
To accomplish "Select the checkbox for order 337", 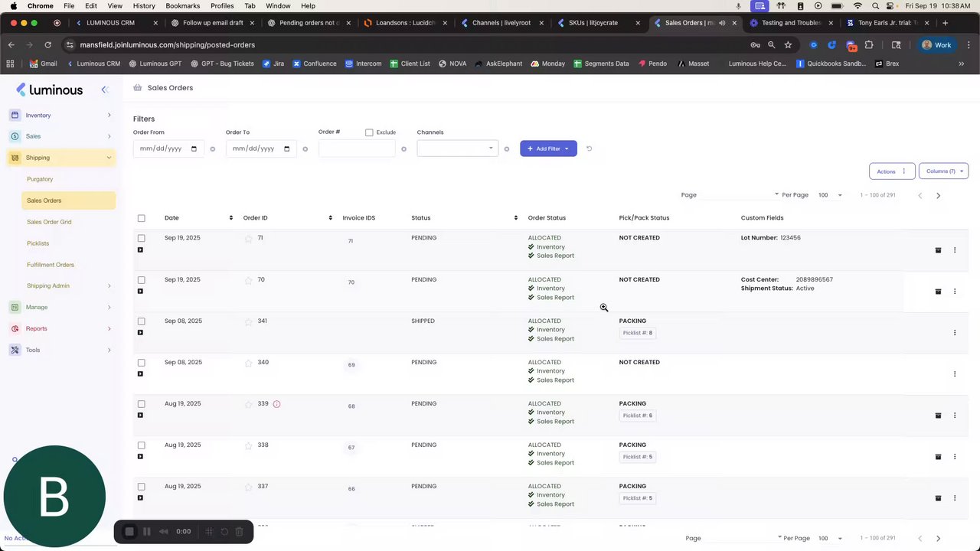I will pyautogui.click(x=141, y=486).
